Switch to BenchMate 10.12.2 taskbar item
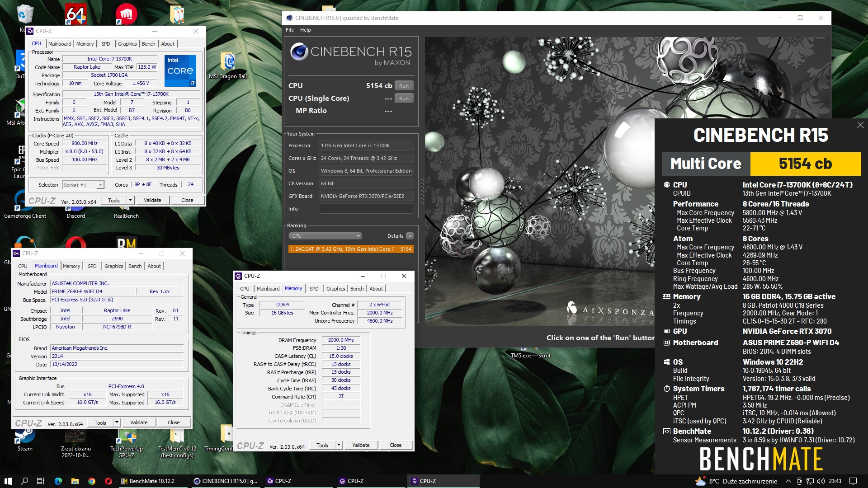Screen dimensions: 868x488 151,481
